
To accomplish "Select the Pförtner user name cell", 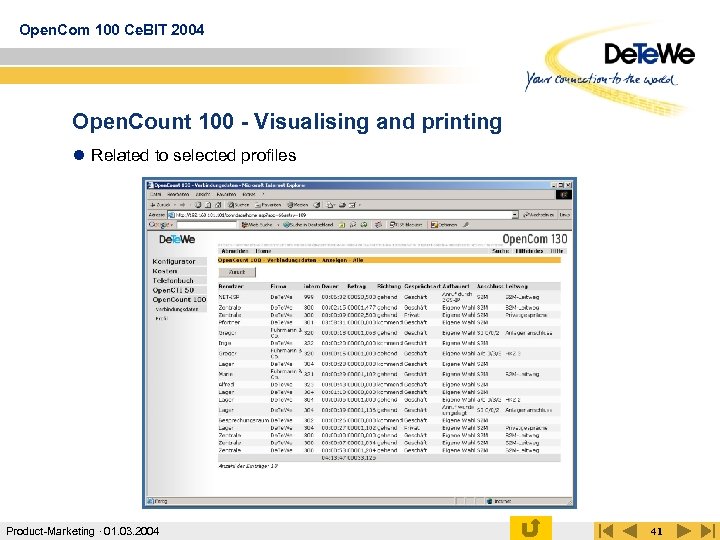I will click(229, 322).
